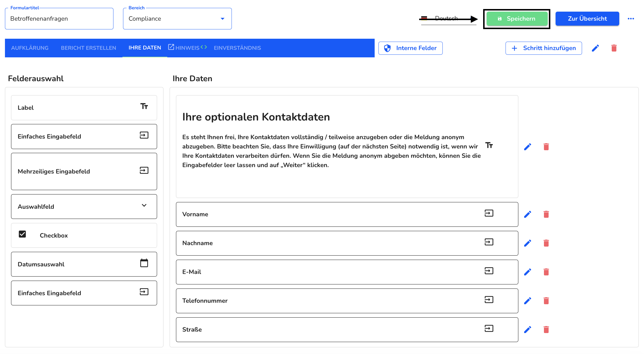The width and height of the screenshot is (644, 354).
Task: Select the last Einfaches Eingabefeld tile
Action: pos(84,293)
